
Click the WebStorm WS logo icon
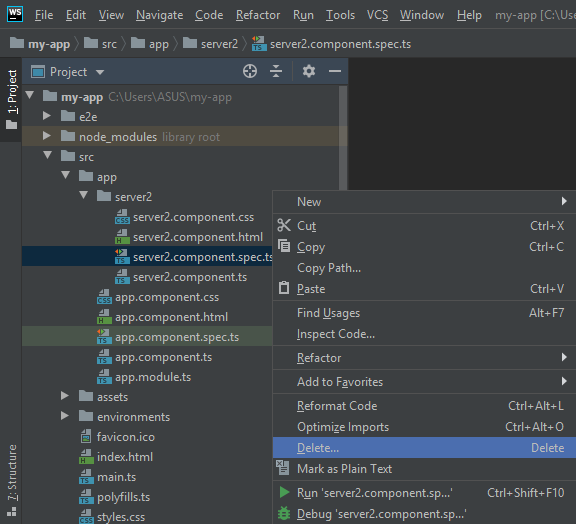tap(15, 14)
